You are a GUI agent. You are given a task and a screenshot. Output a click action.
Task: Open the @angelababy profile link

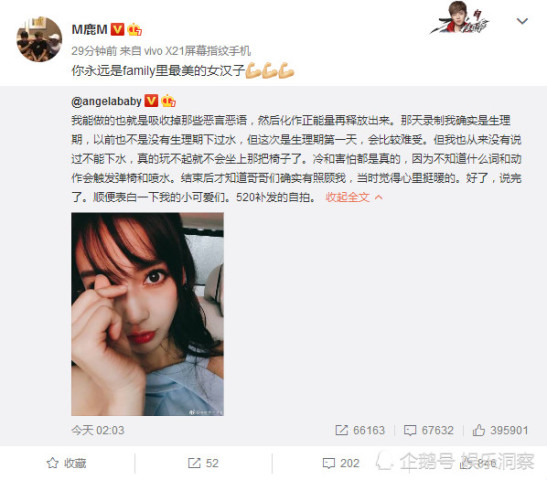point(106,101)
